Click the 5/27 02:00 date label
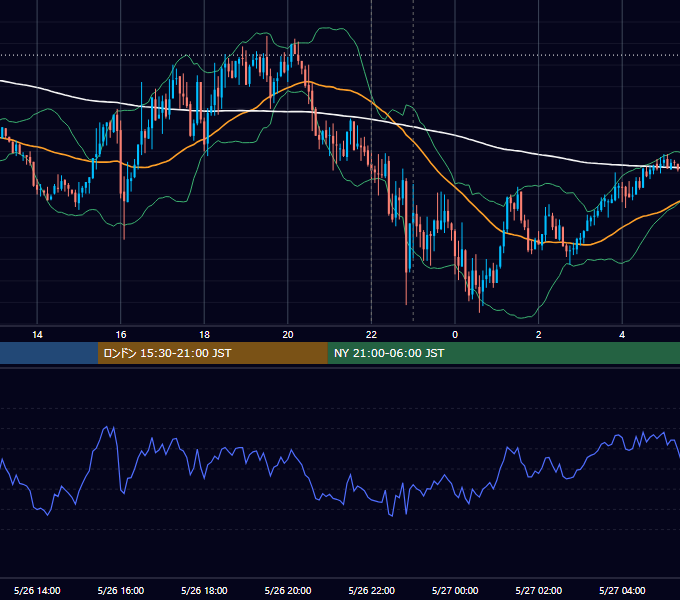This screenshot has height=600, width=680. point(539,590)
